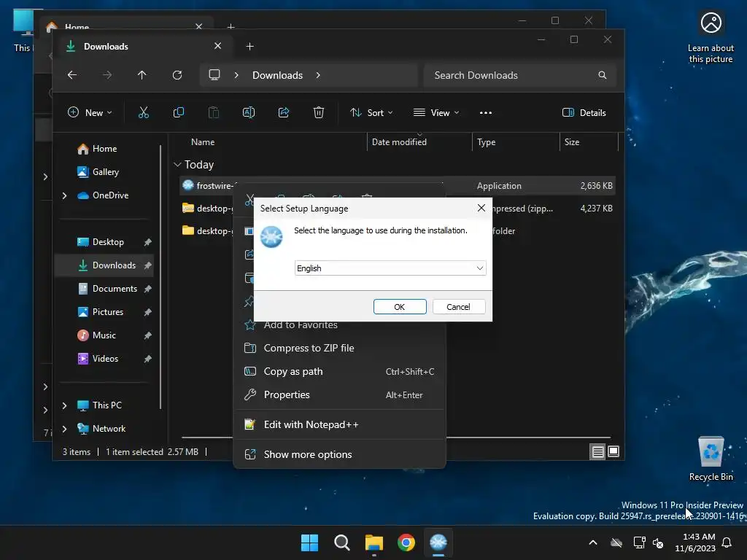Choose Add to Favorites in context menu
This screenshot has height=560, width=747.
coord(339,324)
